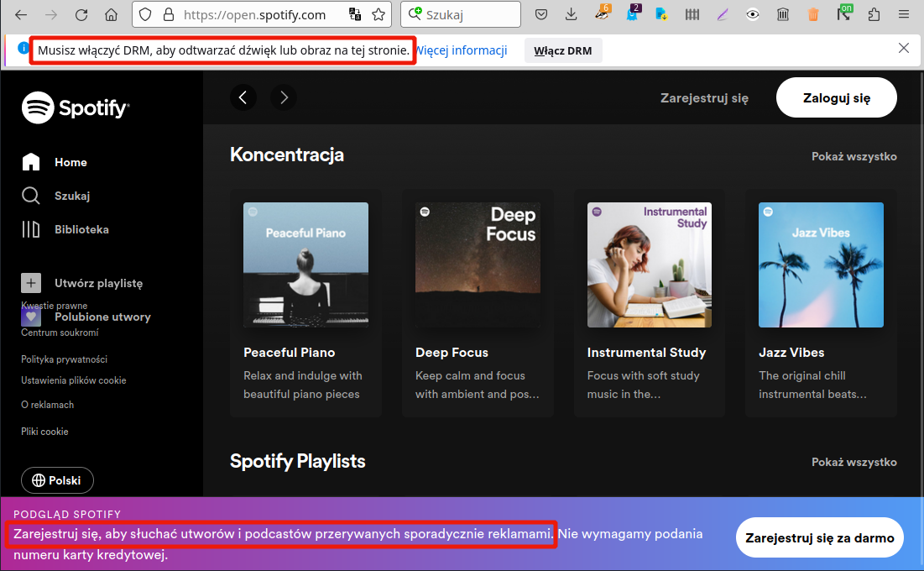Image resolution: width=924 pixels, height=571 pixels.
Task: Open the Firefox hamburger menu
Action: (902, 14)
